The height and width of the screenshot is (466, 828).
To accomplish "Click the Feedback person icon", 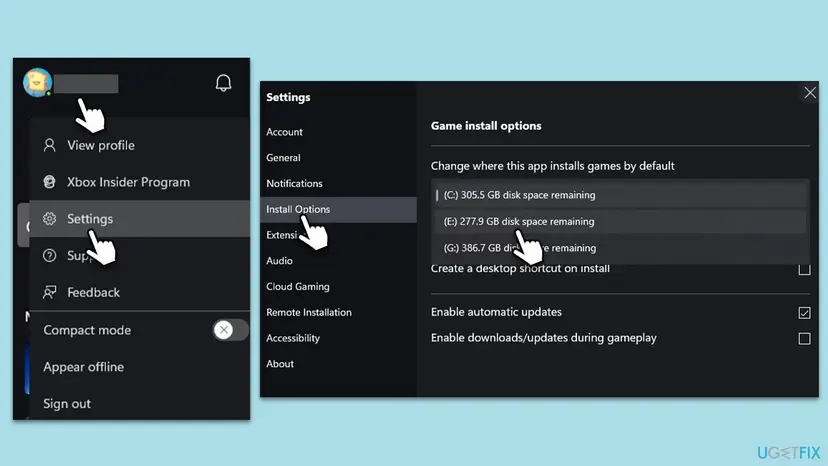I will tap(50, 292).
